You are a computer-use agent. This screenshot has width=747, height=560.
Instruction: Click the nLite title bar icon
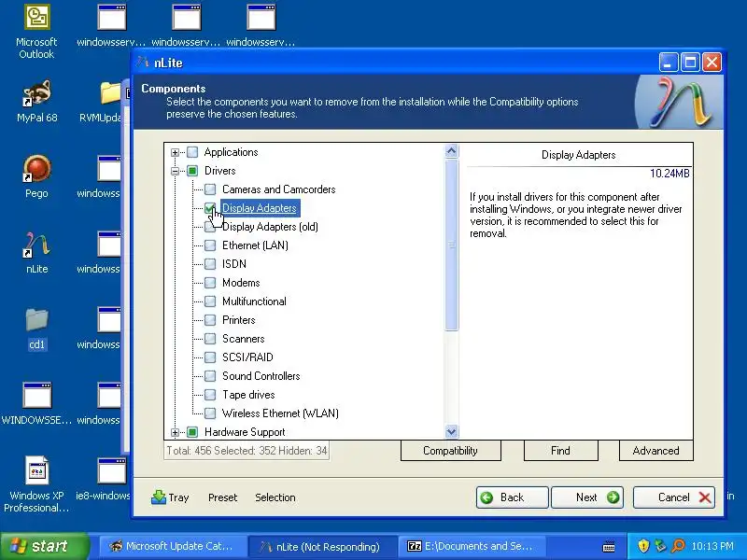tap(143, 63)
